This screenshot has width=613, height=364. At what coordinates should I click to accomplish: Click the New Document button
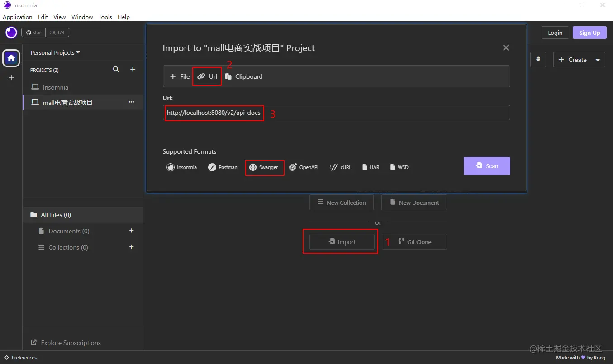pyautogui.click(x=414, y=203)
